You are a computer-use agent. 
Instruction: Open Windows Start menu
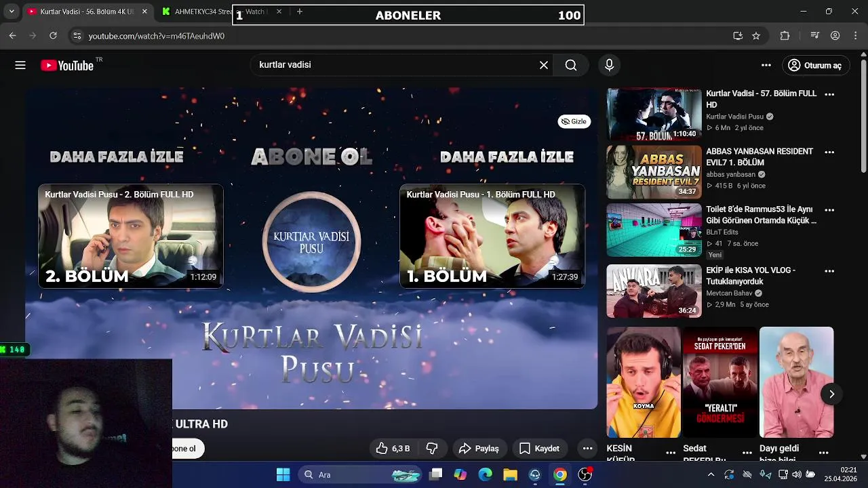coord(283,474)
